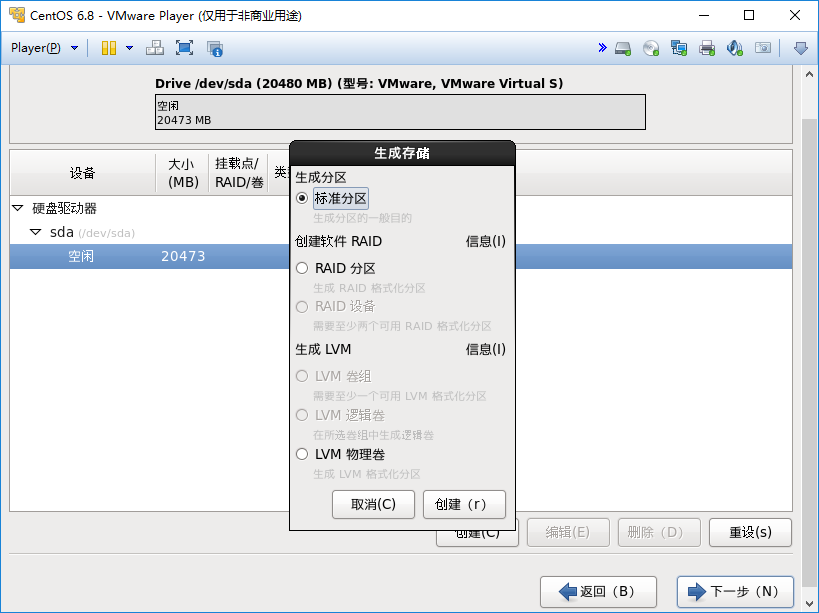Show more devices chevron
Image resolution: width=819 pixels, height=613 pixels.
602,48
